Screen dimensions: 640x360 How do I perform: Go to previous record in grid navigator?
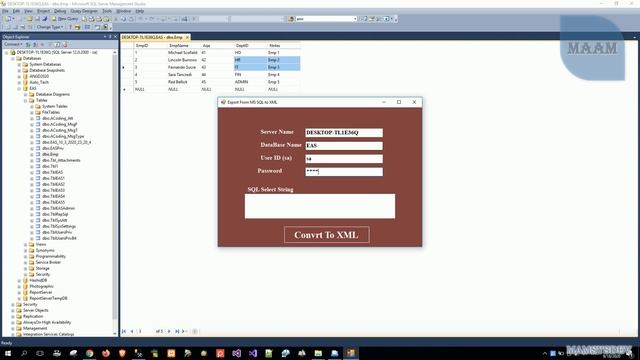[x=132, y=331]
